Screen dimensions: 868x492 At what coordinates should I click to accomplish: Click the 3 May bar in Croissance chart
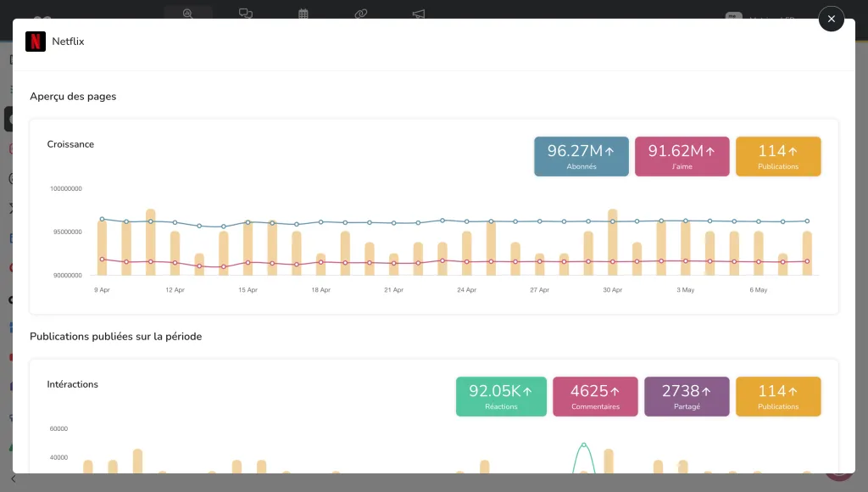(x=685, y=249)
